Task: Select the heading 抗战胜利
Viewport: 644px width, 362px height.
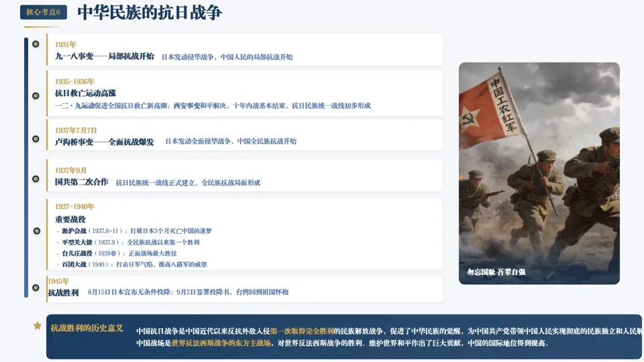Action: pos(63,293)
